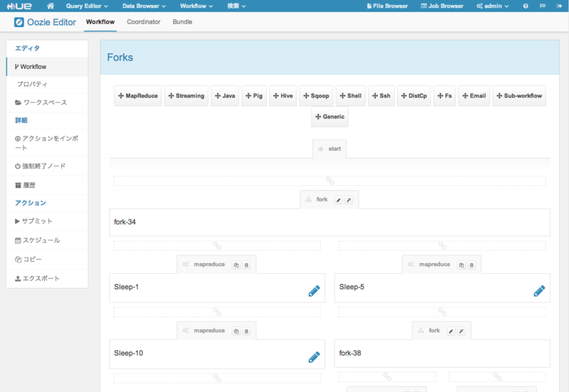Add a Generic action
569x392 pixels.
point(330,117)
